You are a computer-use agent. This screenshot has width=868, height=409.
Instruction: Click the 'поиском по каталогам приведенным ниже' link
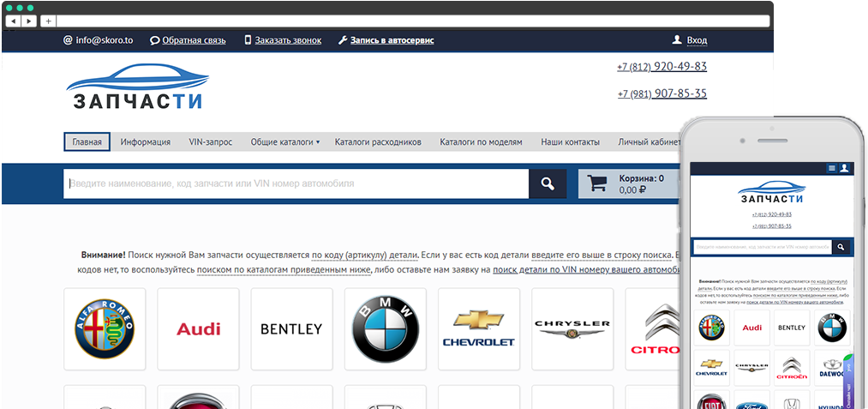point(284,270)
